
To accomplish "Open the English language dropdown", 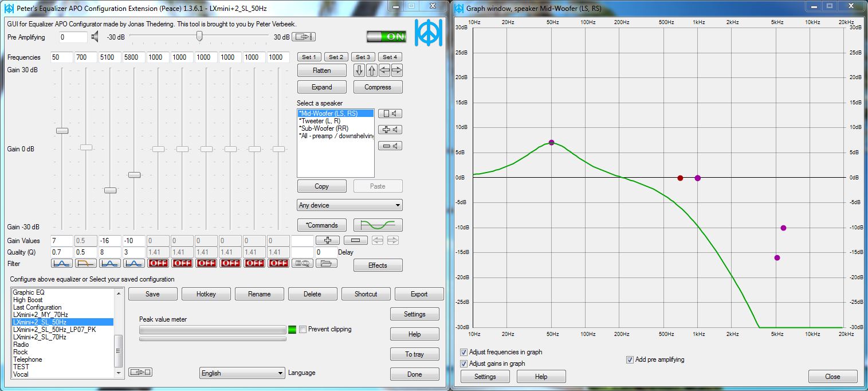I will click(242, 373).
